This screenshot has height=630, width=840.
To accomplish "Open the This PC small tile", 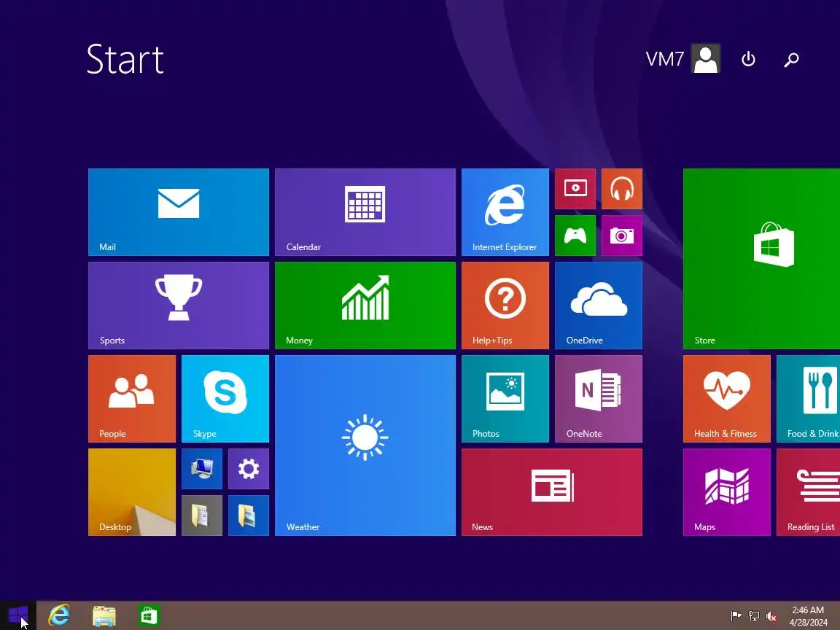I will (202, 469).
